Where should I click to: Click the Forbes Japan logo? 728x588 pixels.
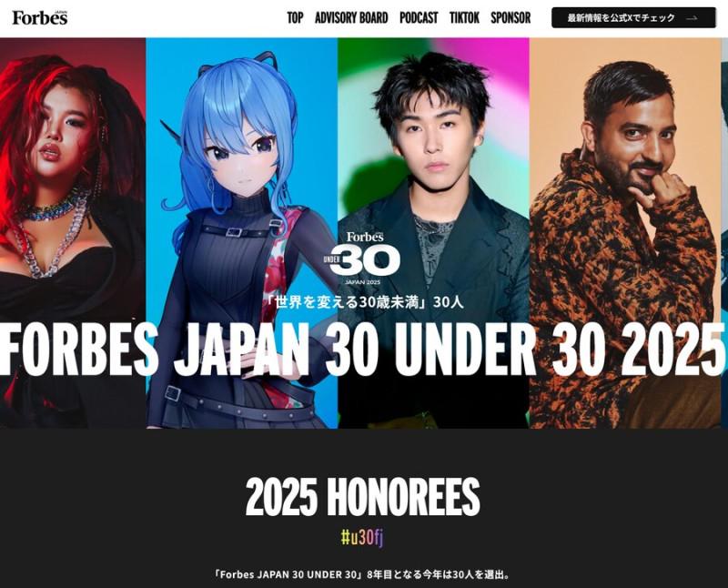pyautogui.click(x=40, y=17)
